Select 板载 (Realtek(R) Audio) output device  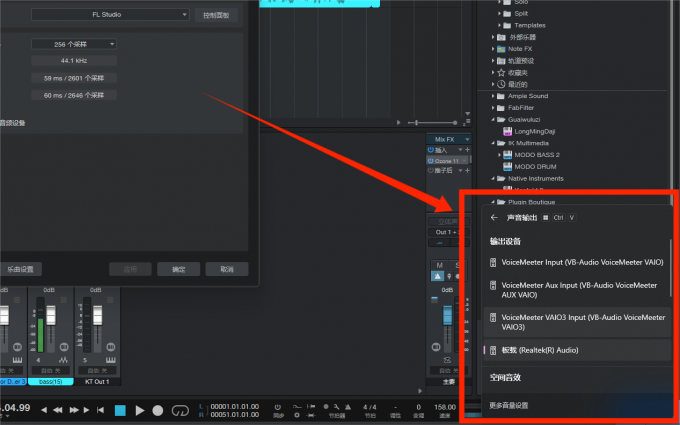coord(577,350)
